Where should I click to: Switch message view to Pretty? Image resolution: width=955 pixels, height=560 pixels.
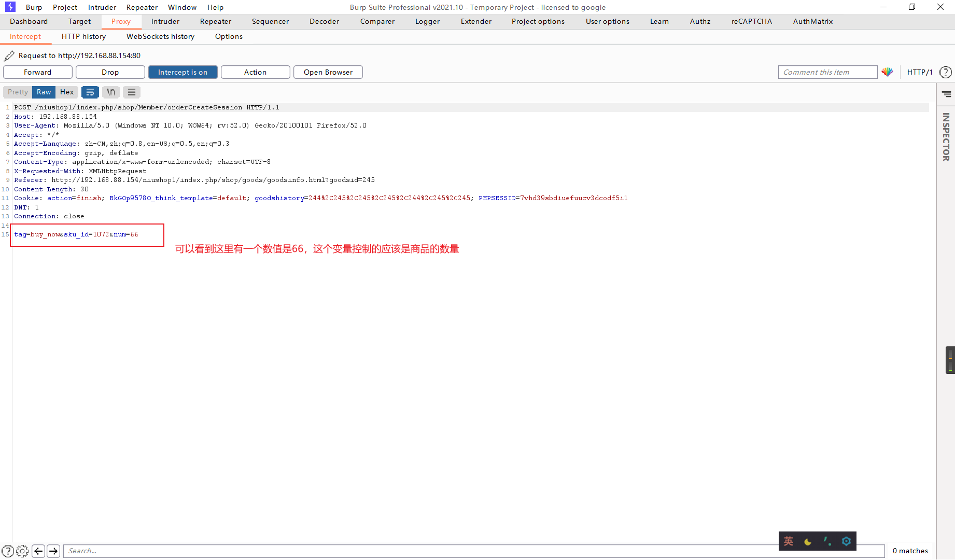click(x=17, y=92)
